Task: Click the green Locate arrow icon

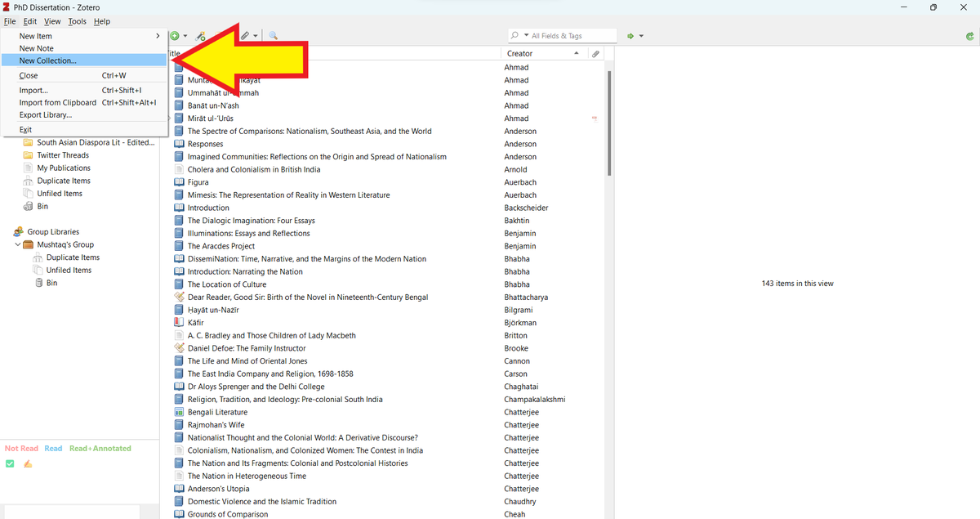Action: coord(630,36)
